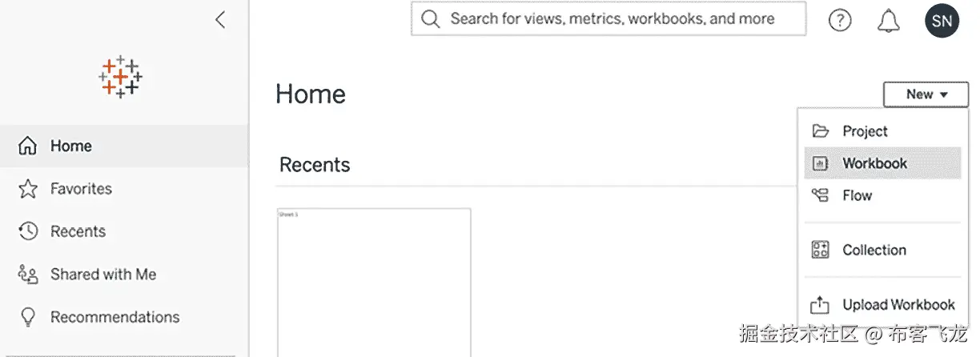Image resolution: width=980 pixels, height=357 pixels.
Task: Select Flow from the New menu
Action: [x=857, y=195]
